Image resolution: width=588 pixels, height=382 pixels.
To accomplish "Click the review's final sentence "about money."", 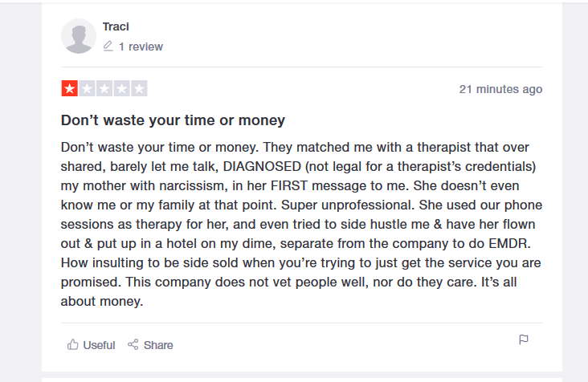I will [x=102, y=302].
